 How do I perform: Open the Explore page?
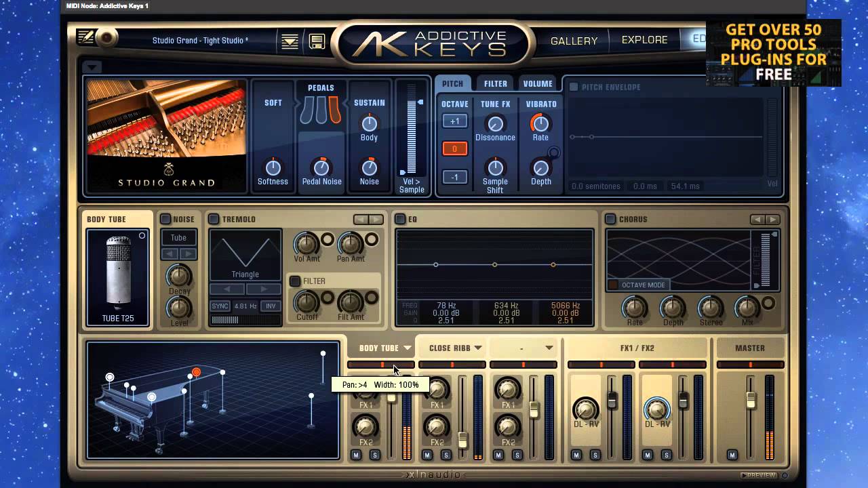(645, 40)
